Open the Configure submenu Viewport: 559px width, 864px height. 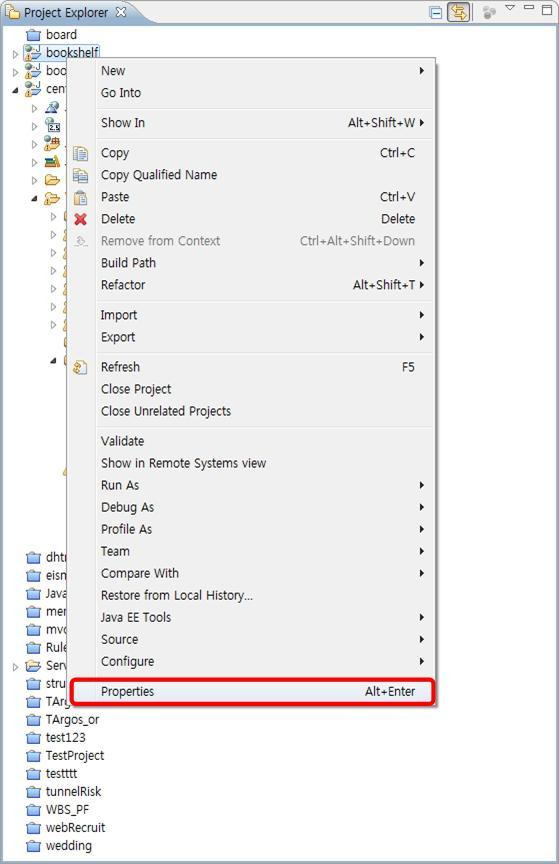pos(251,662)
